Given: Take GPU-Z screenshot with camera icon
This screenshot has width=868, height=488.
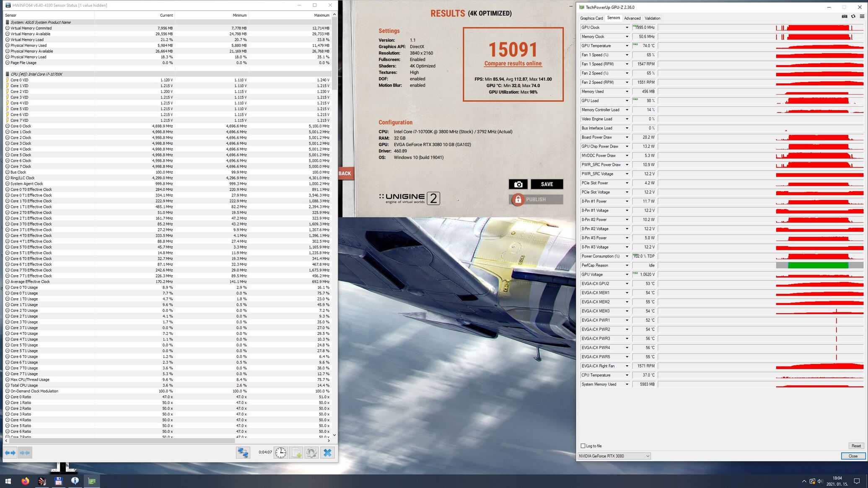Looking at the screenshot, I should pyautogui.click(x=844, y=16).
